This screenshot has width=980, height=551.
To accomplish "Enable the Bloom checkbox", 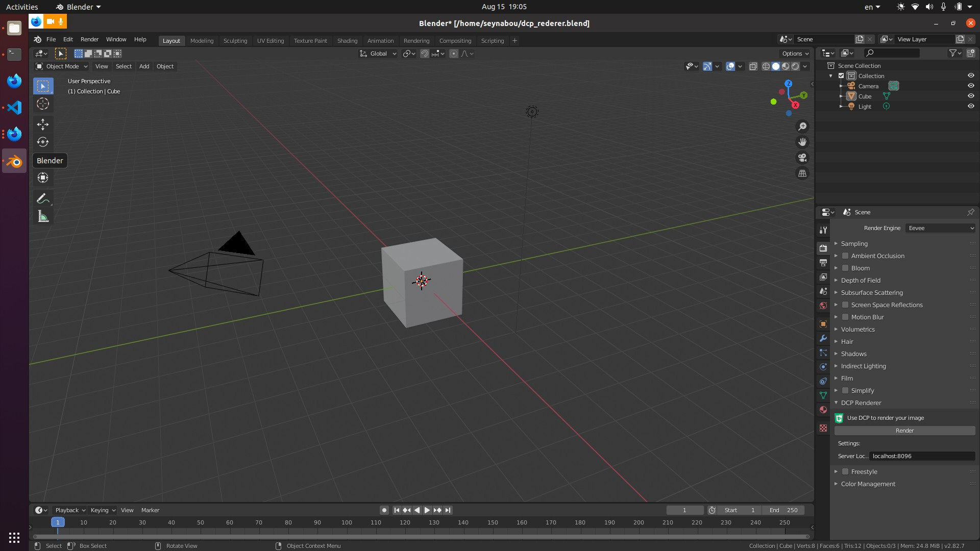I will pyautogui.click(x=845, y=268).
